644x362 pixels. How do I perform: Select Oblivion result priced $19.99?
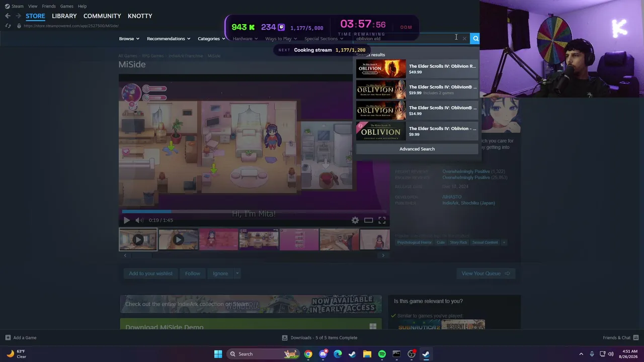417,89
